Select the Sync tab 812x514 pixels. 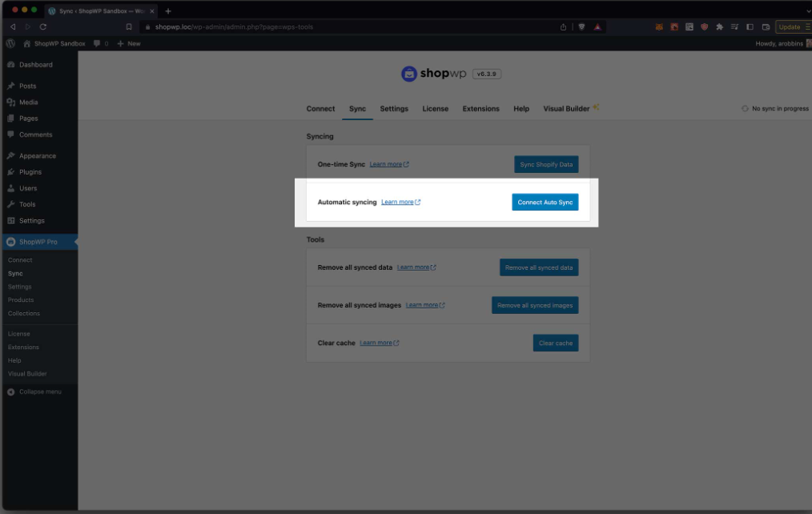click(357, 109)
